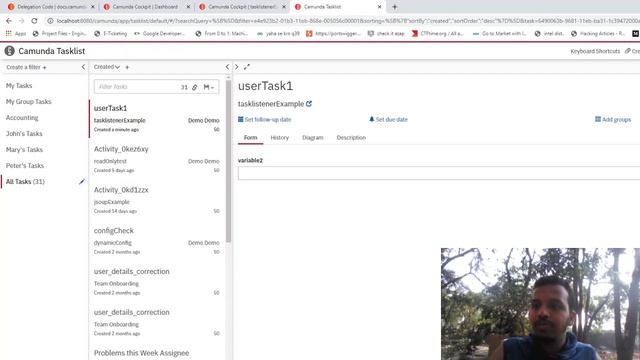Open Apps bookmark shortcut

(16, 33)
